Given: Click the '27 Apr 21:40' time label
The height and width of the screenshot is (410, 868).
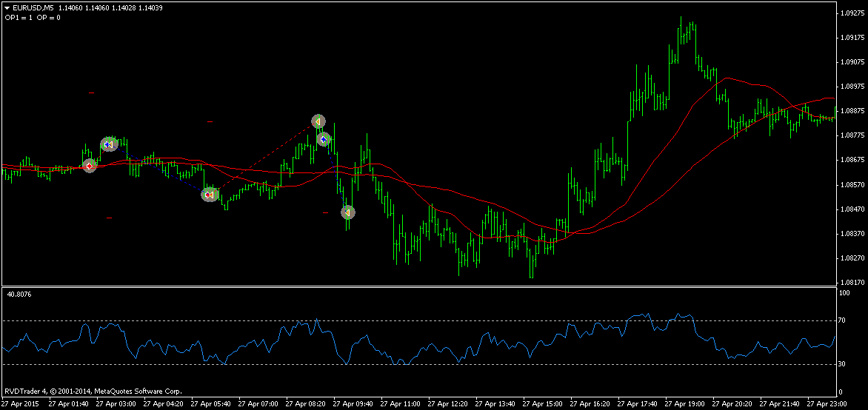Looking at the screenshot, I should (781, 403).
